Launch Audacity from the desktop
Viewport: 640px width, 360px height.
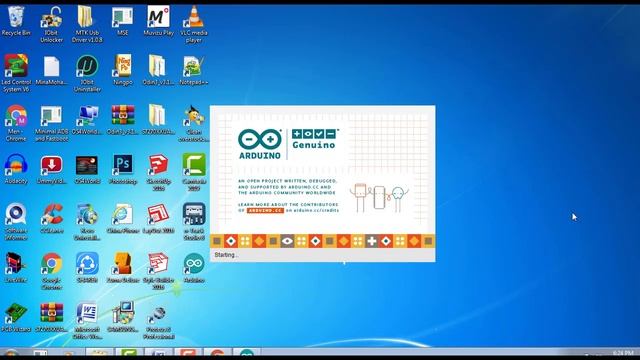(16, 169)
